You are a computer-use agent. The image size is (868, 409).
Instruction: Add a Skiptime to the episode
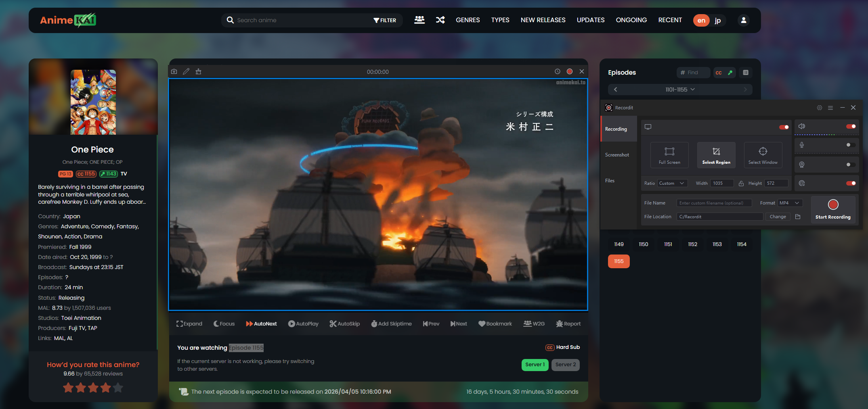pos(391,324)
